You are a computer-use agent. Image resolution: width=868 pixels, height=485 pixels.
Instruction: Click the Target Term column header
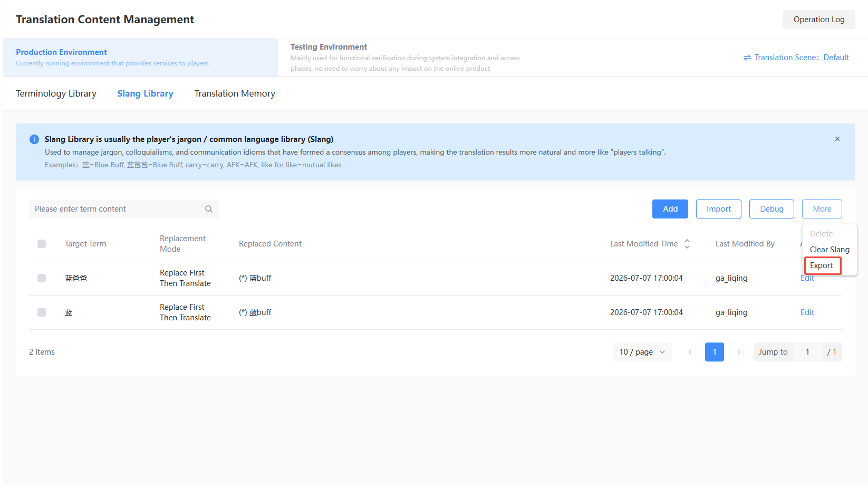tap(85, 244)
